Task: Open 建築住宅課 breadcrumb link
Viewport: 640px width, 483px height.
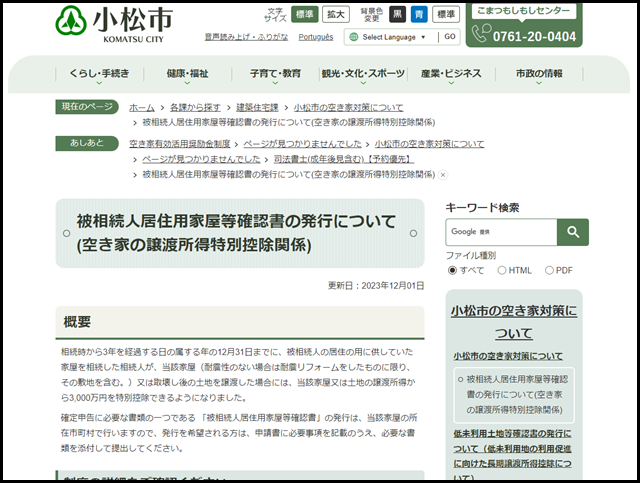Action: [x=257, y=108]
